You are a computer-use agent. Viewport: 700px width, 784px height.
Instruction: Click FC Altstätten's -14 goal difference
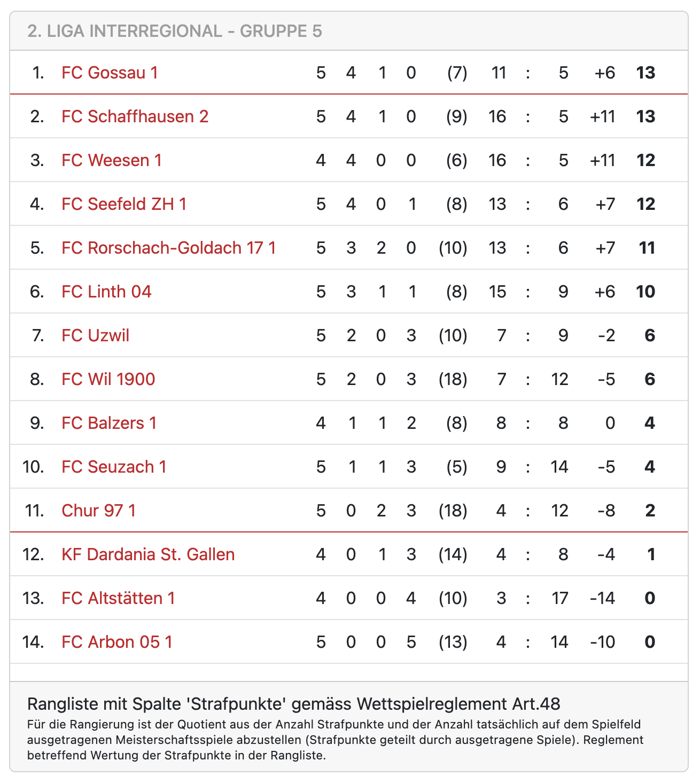(602, 598)
